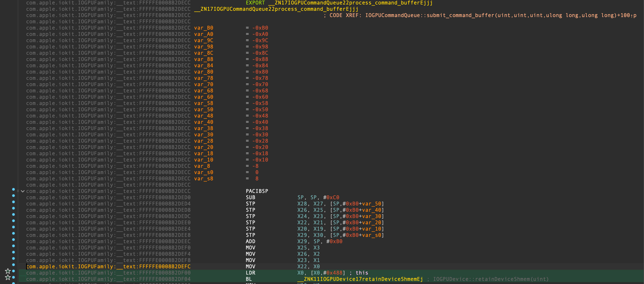
Task: Click bookmark star beside the LDR X0 line
Action: [x=8, y=271]
